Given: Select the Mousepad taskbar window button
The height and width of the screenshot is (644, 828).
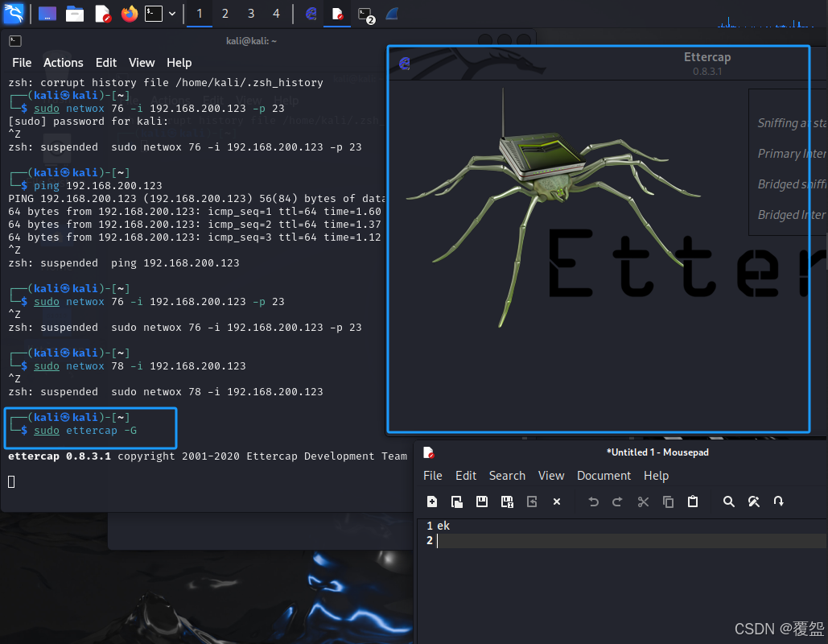Looking at the screenshot, I should coord(337,14).
